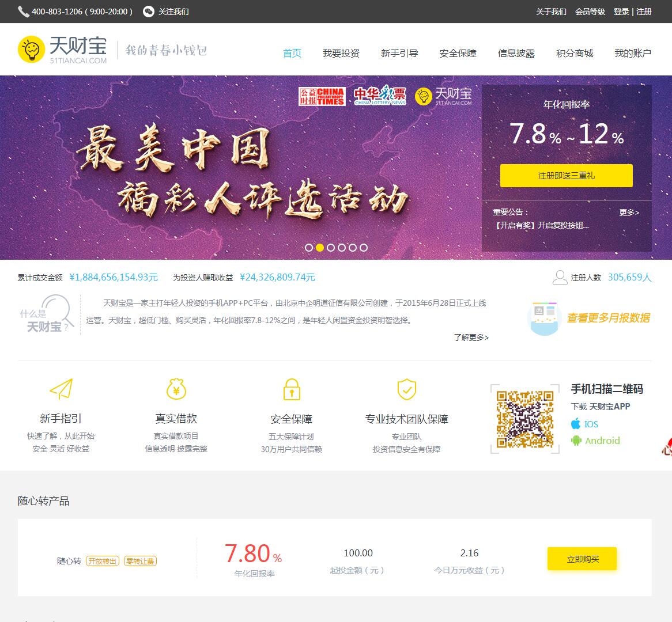The height and width of the screenshot is (622, 672).
Task: Click the 中华彩票 banner logo
Action: point(380,96)
